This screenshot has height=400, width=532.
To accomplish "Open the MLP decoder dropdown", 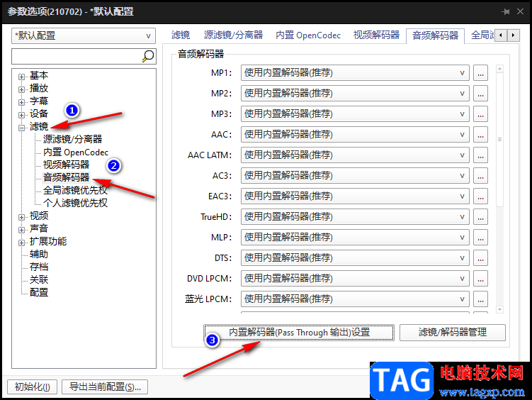I will coord(355,238).
